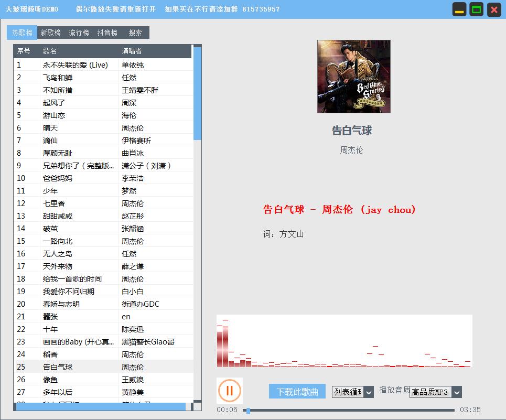506x420 pixels.
Task: Open the 高品质MP3 quality combo box
Action: (436, 392)
